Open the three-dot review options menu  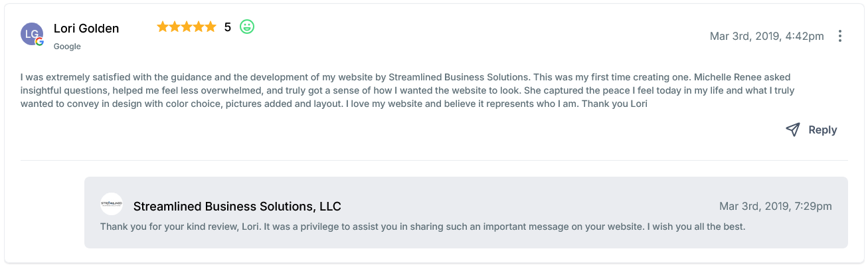tap(840, 36)
